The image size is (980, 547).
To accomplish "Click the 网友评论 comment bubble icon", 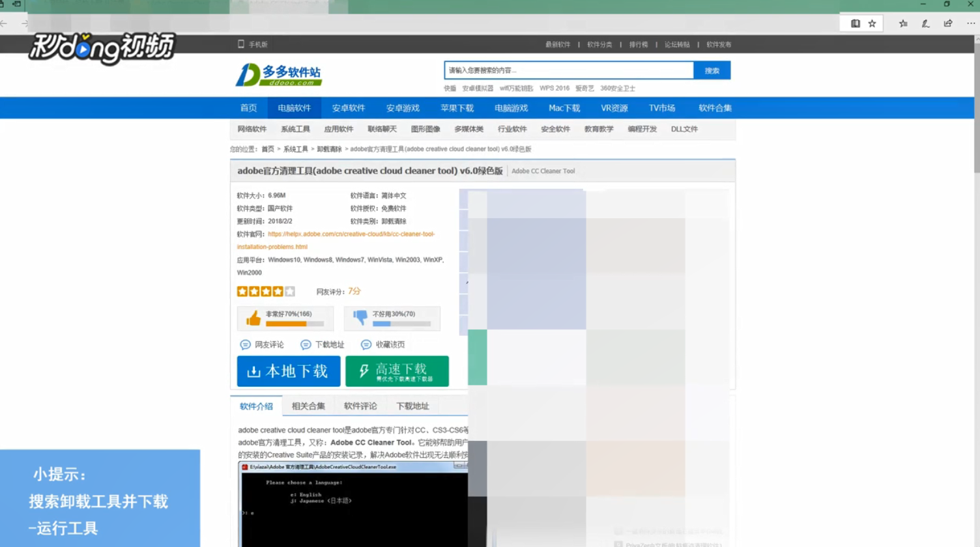I will click(x=245, y=344).
